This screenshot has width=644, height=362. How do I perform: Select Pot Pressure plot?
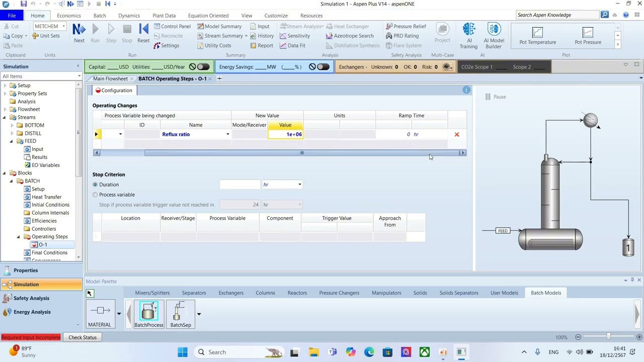588,36
